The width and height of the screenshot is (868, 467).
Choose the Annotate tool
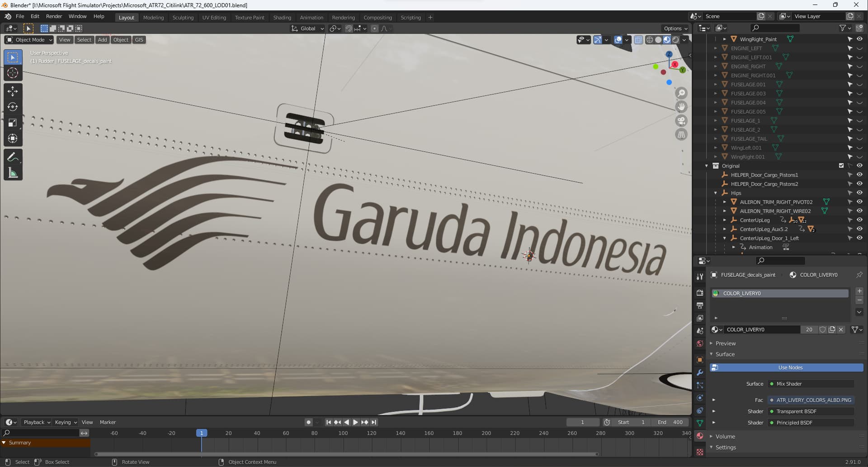13,157
